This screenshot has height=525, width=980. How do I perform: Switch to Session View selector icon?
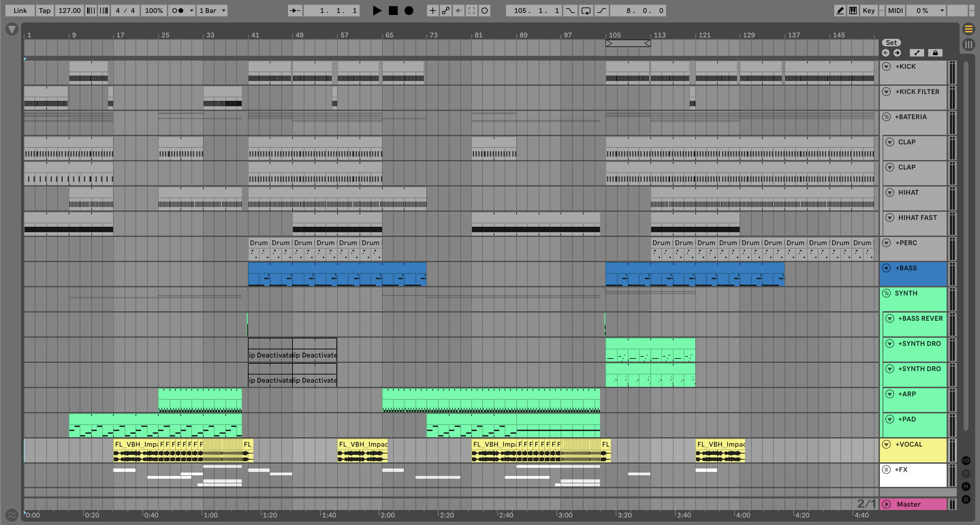tap(968, 45)
